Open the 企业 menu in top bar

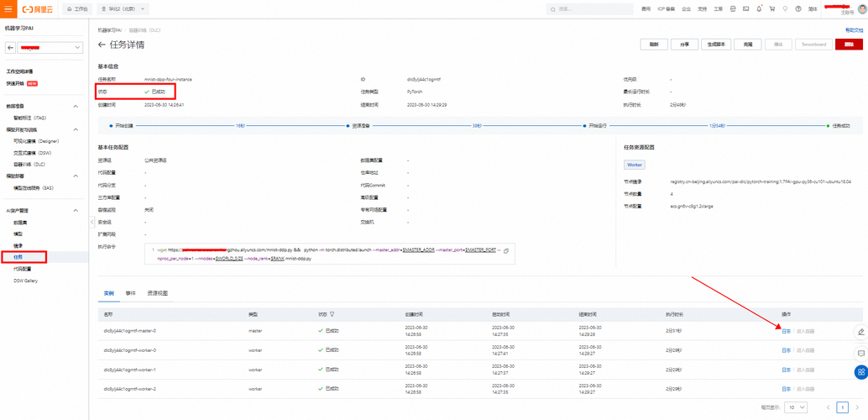687,9
